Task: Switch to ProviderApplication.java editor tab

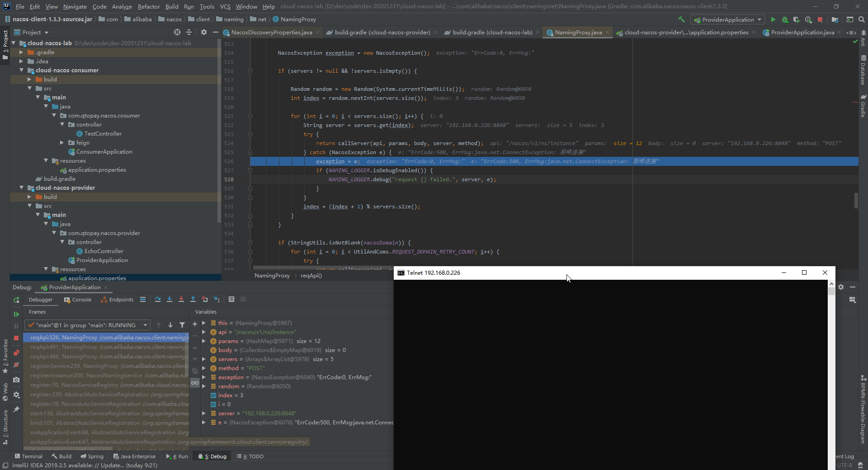Action: 802,32
